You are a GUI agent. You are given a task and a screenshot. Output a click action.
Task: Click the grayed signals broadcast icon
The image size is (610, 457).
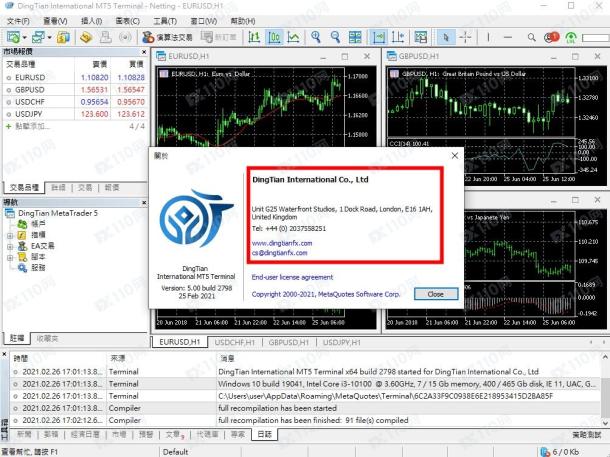[x=125, y=37]
